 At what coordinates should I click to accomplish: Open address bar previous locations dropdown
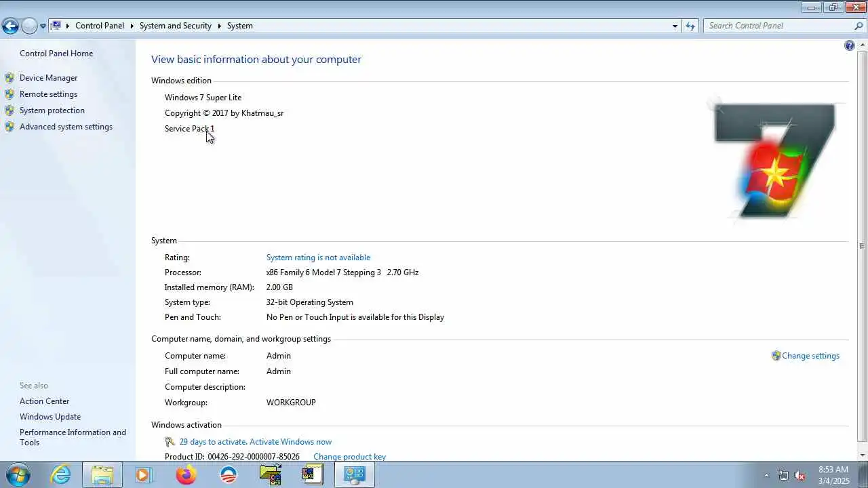675,26
